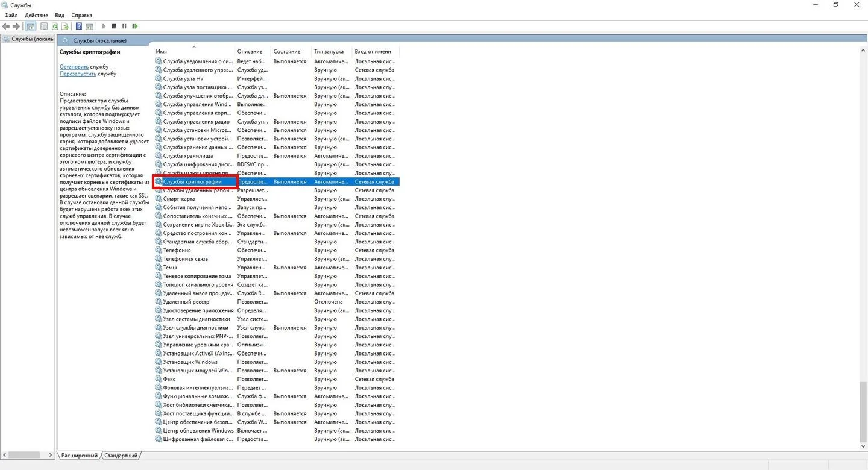The height and width of the screenshot is (470, 868).
Task: Toggle the console tree toolbar button
Action: (31, 27)
